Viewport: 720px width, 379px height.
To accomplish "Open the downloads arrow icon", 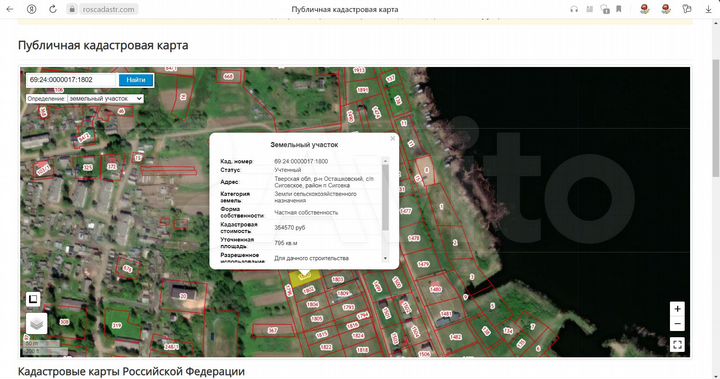I will (x=709, y=9).
